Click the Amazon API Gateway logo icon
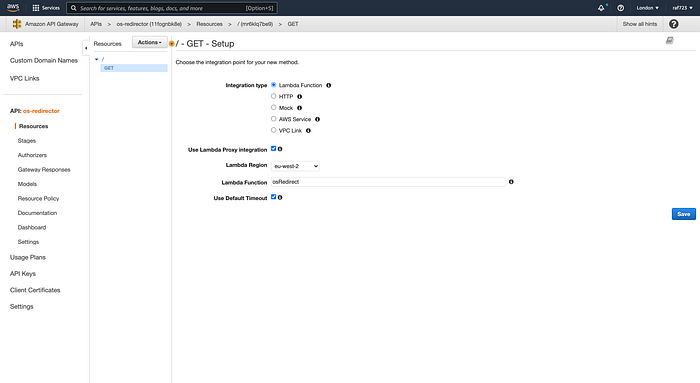The width and height of the screenshot is (700, 383). coord(17,24)
